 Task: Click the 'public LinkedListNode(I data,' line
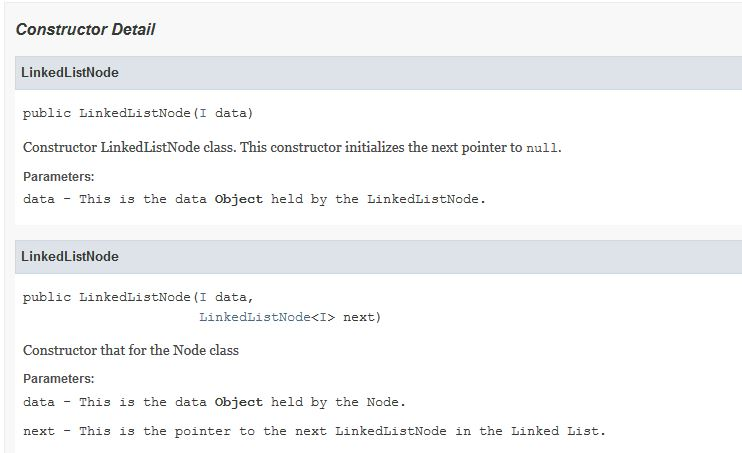138,298
